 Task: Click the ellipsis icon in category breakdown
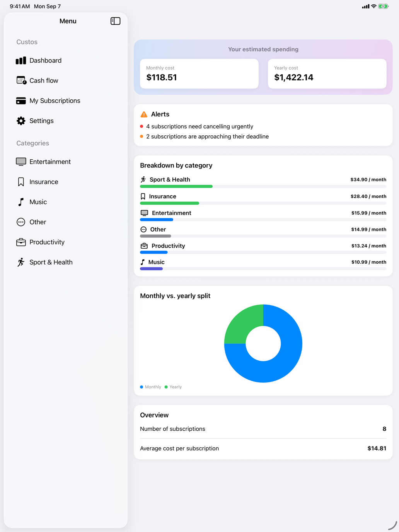tap(143, 229)
